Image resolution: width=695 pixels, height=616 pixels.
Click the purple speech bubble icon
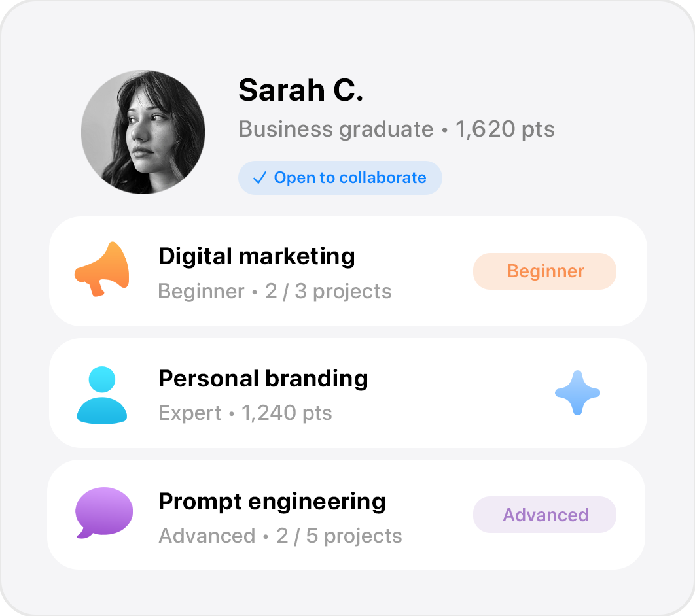(103, 513)
